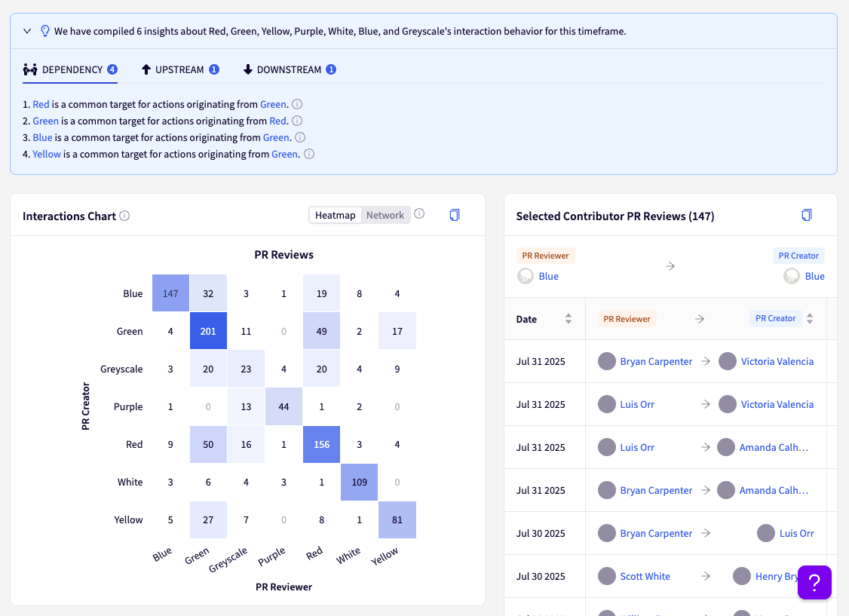The height and width of the screenshot is (616, 849).
Task: Switch to the UPSTREAM tab
Action: (180, 69)
